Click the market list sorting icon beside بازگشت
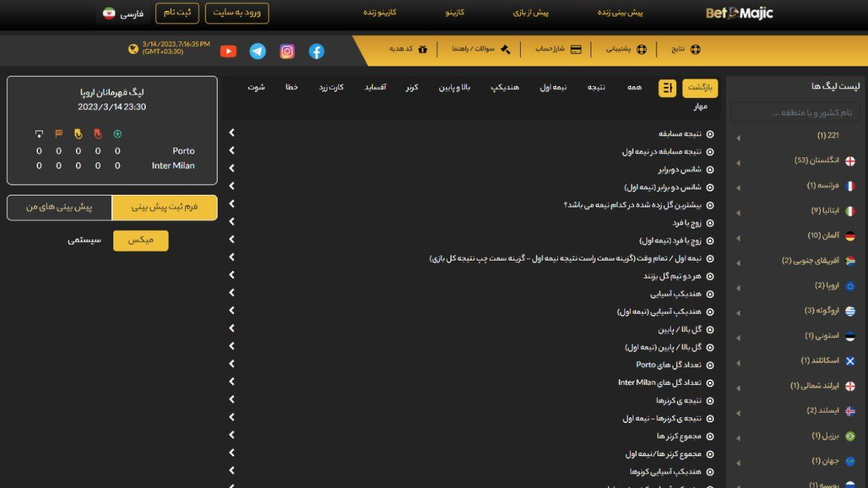This screenshot has width=868, height=488. point(667,88)
